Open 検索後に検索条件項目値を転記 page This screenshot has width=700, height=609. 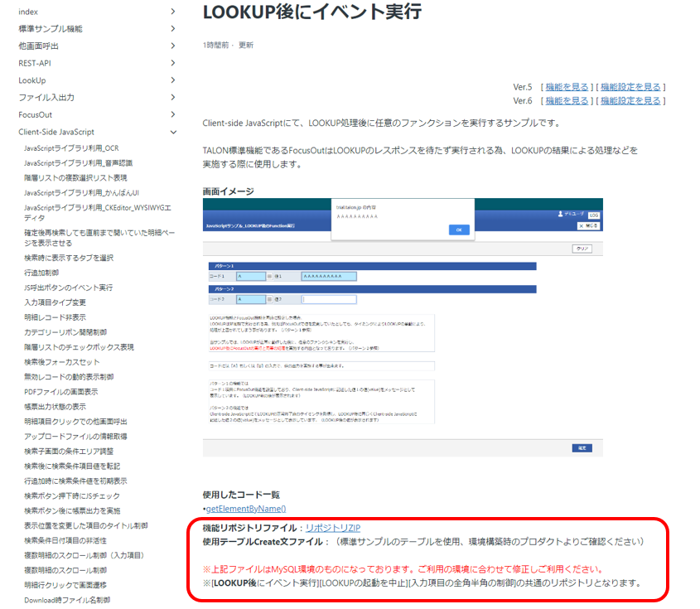72,466
